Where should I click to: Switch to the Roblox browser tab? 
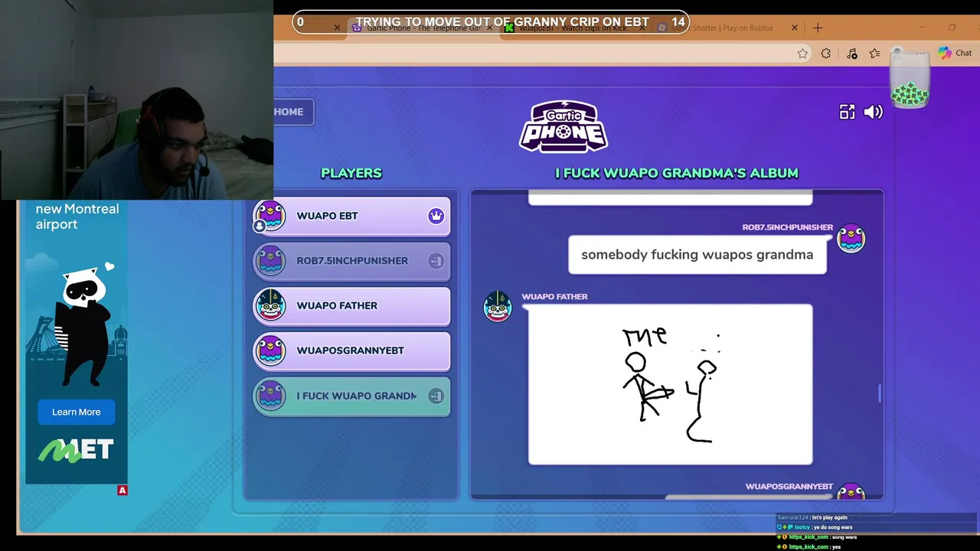click(727, 28)
